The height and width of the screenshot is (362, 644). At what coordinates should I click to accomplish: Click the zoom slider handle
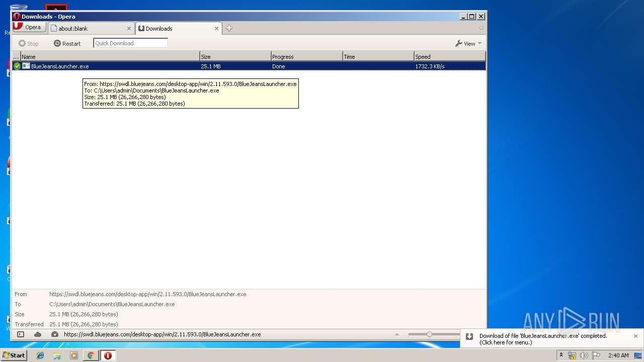click(429, 334)
